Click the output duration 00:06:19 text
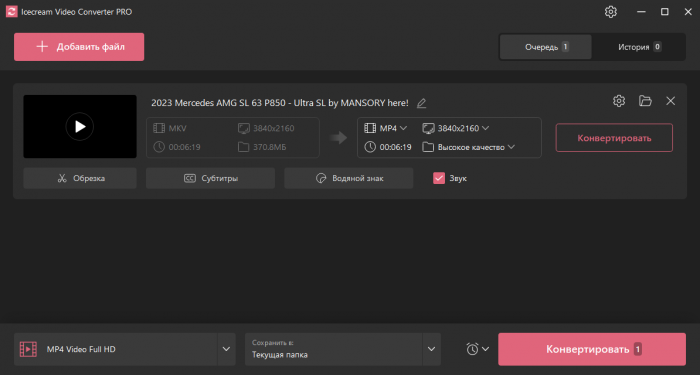 tap(396, 147)
